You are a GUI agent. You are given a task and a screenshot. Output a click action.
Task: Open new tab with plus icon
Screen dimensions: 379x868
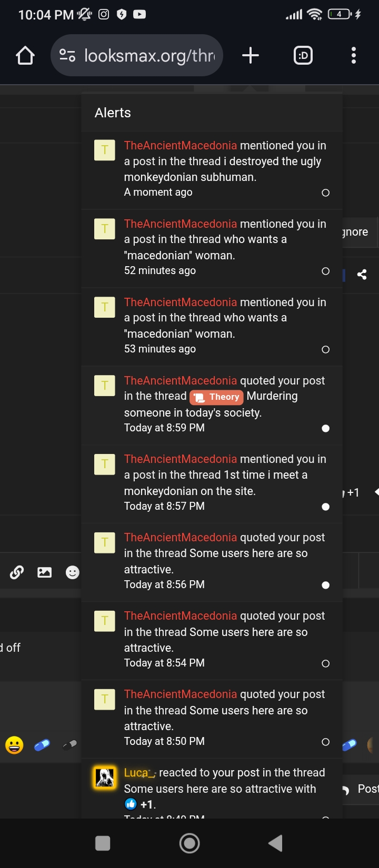(251, 55)
